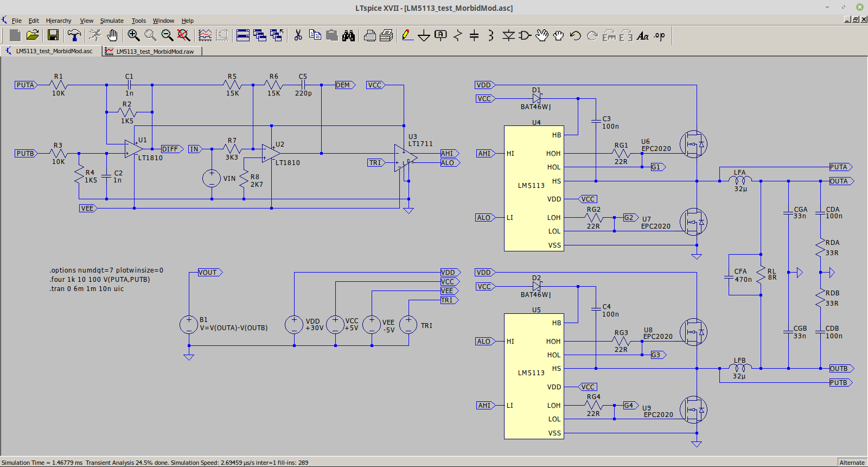The image size is (868, 467).
Task: Click the DEM net label
Action: tap(345, 85)
